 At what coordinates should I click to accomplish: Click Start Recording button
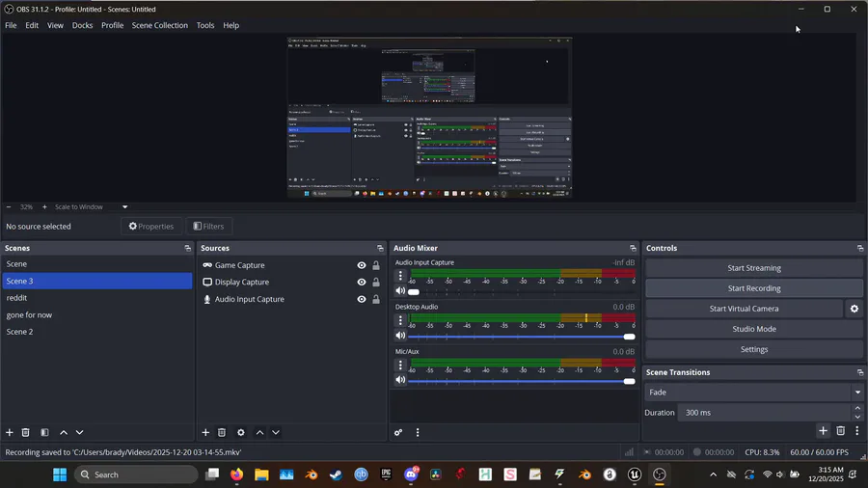click(754, 288)
